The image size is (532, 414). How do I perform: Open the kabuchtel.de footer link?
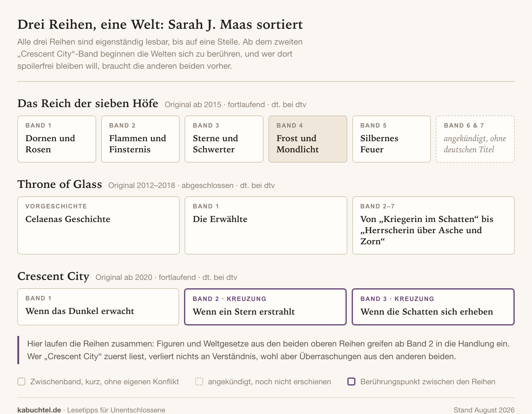[x=39, y=410]
